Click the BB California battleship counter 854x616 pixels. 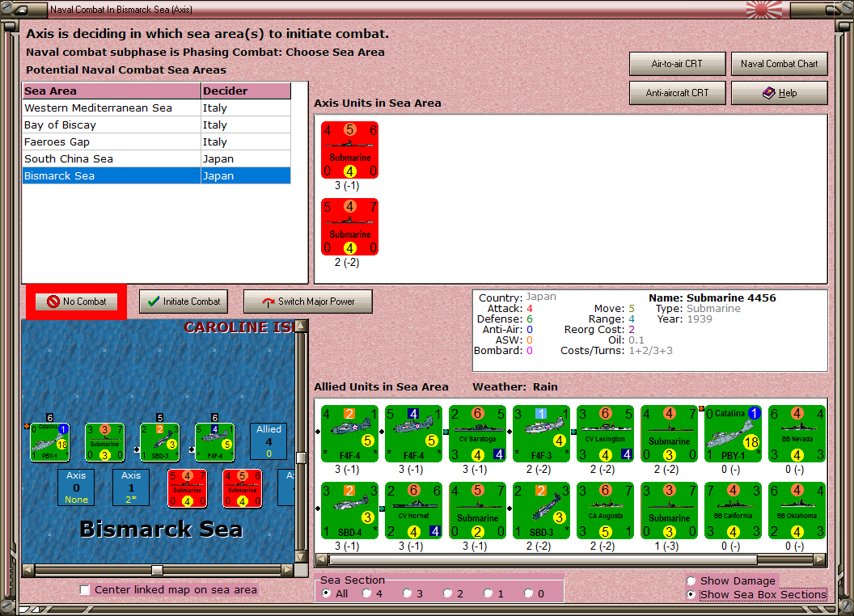(x=733, y=510)
